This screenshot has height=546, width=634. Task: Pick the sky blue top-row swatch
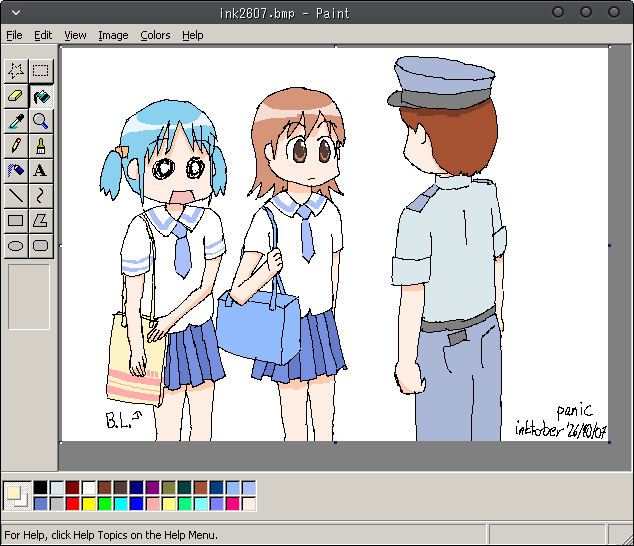[233, 487]
